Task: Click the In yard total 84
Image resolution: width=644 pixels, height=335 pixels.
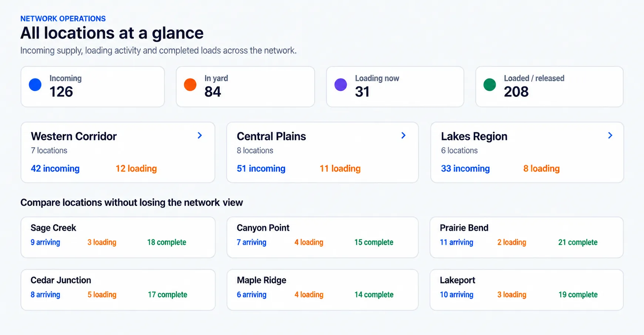Action: point(213,92)
